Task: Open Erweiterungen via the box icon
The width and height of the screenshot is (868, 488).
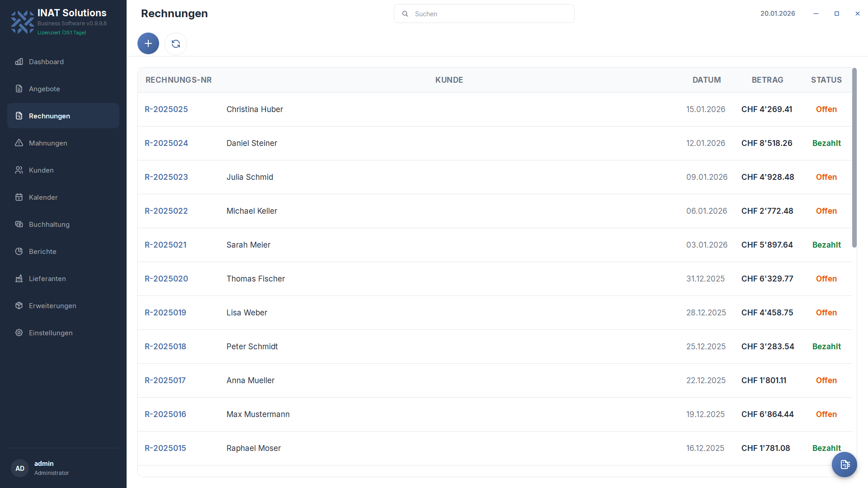Action: coord(19,306)
